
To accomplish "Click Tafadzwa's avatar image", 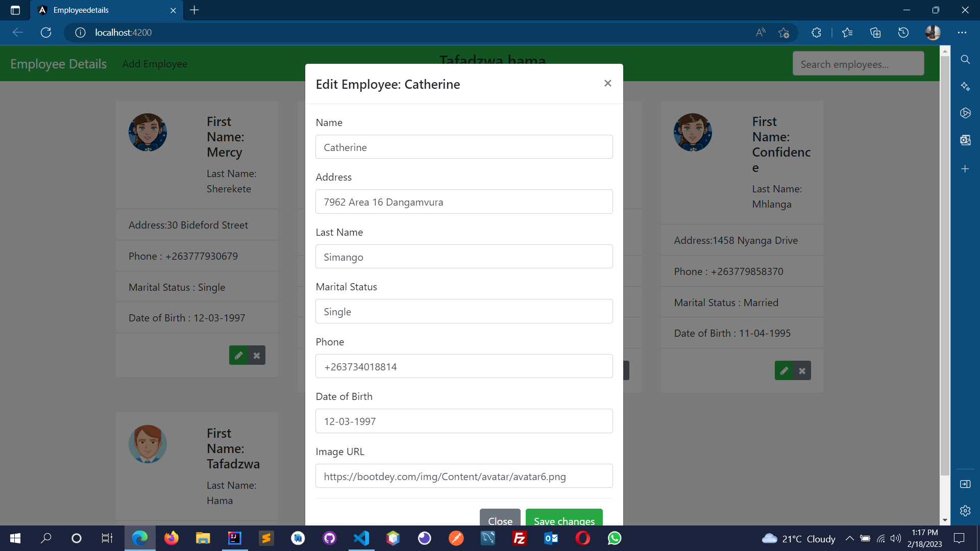I will coord(148,444).
